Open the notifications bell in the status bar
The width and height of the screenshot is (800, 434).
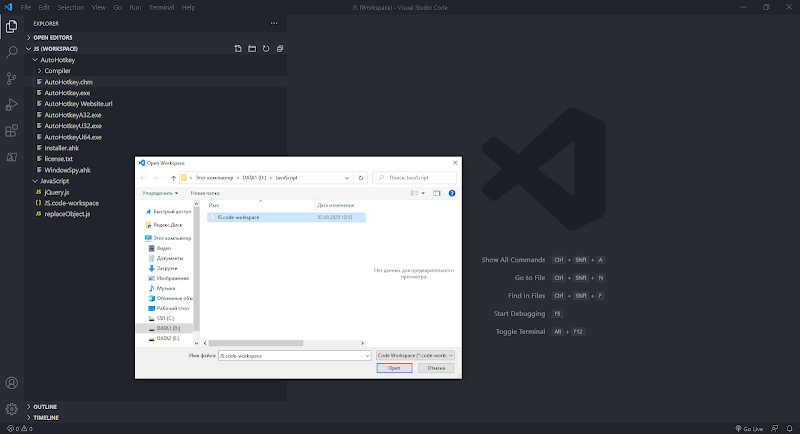(789, 429)
